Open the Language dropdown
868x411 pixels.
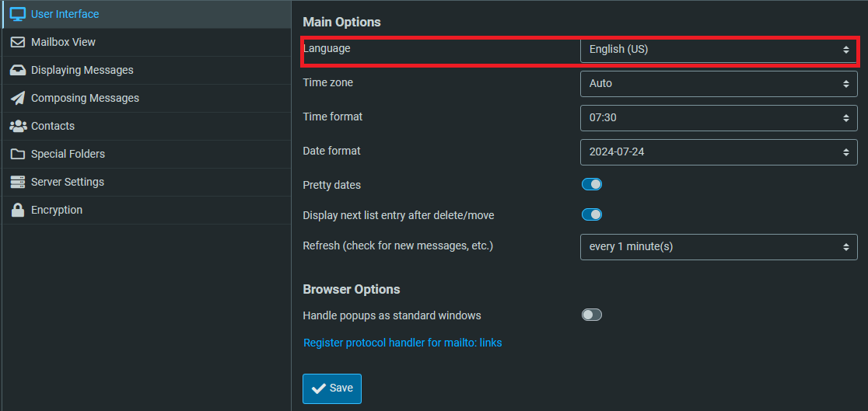click(x=719, y=50)
